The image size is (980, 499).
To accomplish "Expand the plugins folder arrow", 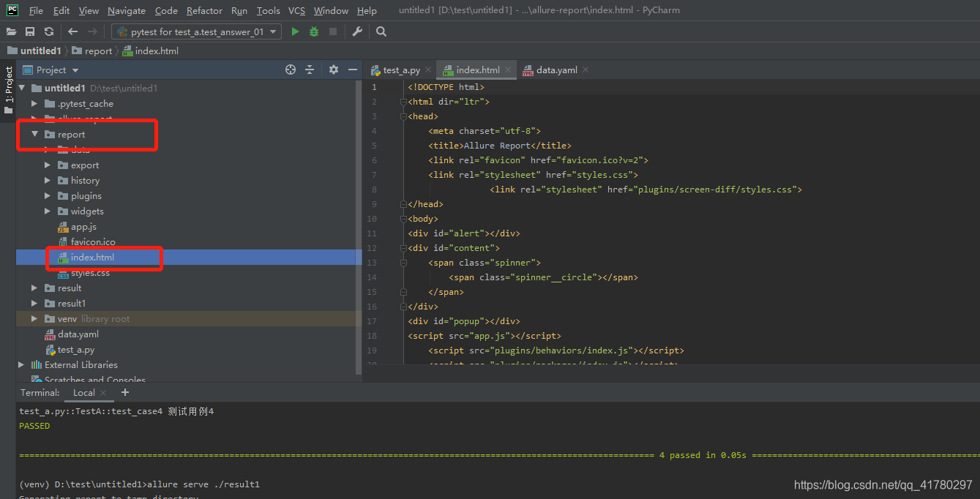I will [48, 195].
